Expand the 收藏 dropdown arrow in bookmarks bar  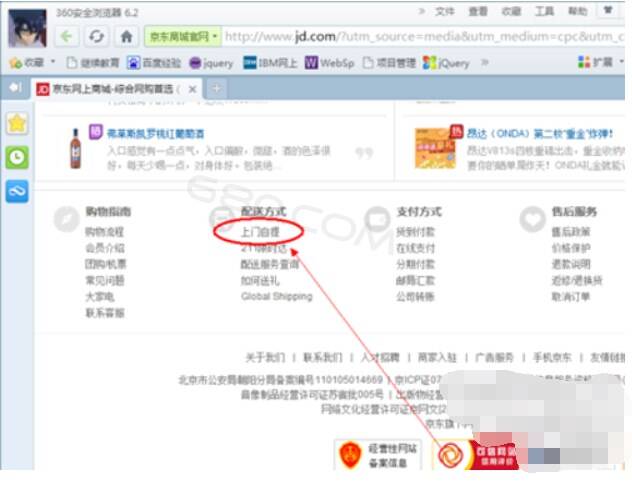point(53,62)
